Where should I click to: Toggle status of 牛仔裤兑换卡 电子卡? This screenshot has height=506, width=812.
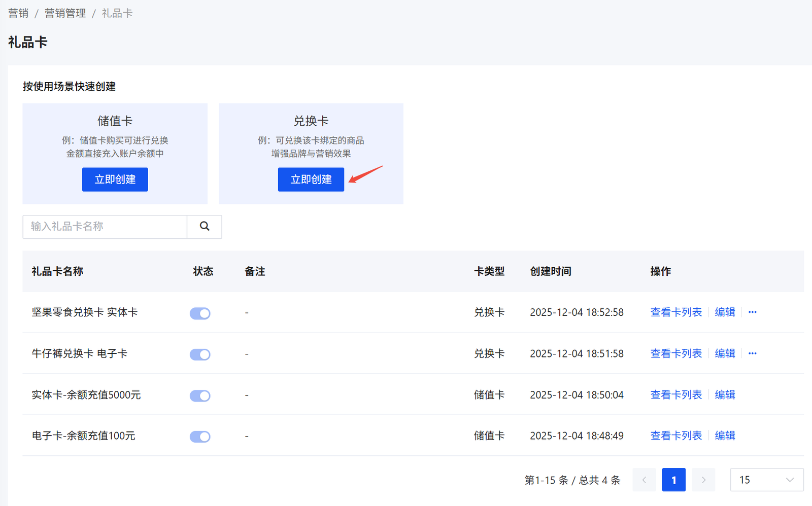pyautogui.click(x=200, y=354)
